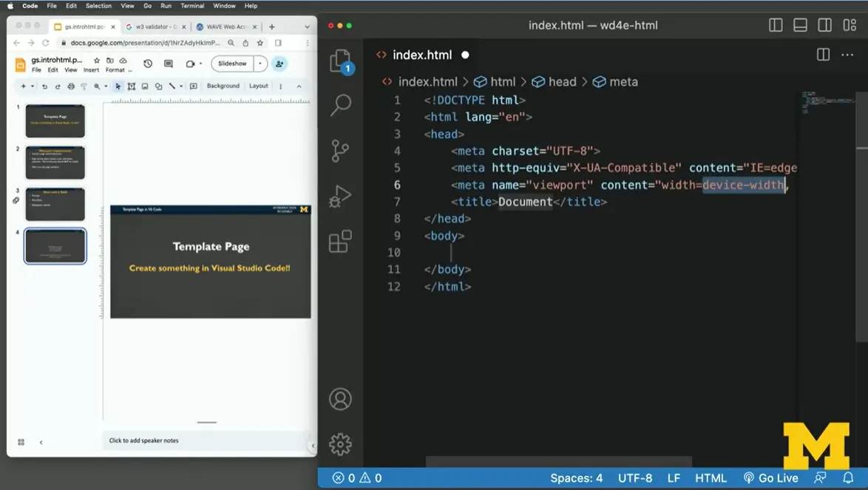Click the Background button in Slides
The height and width of the screenshot is (490, 868).
click(x=223, y=86)
